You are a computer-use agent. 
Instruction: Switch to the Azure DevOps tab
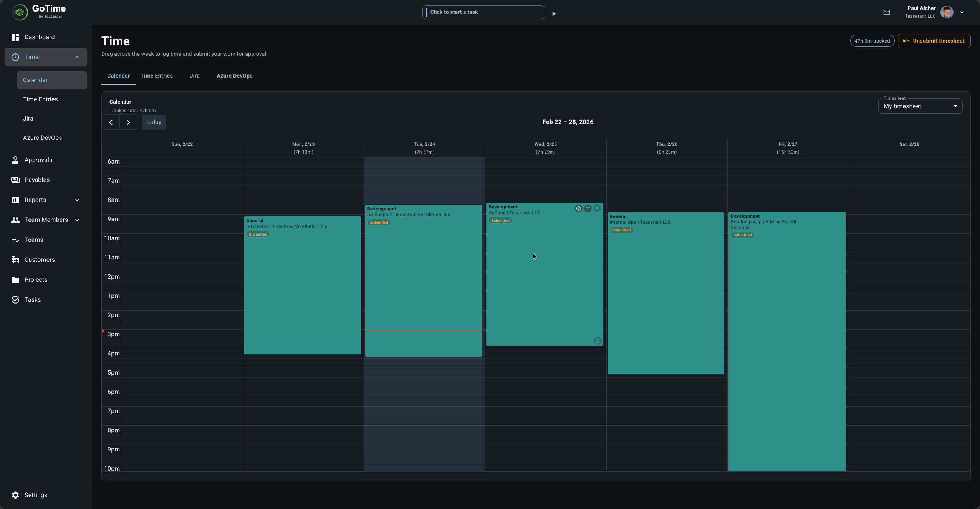coord(235,76)
